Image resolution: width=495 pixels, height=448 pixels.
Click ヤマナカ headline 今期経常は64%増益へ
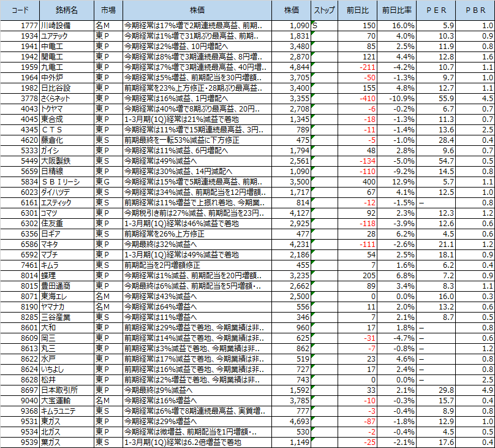[197, 307]
